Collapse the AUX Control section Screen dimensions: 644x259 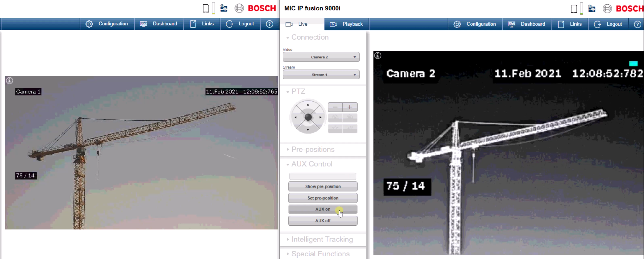click(312, 164)
